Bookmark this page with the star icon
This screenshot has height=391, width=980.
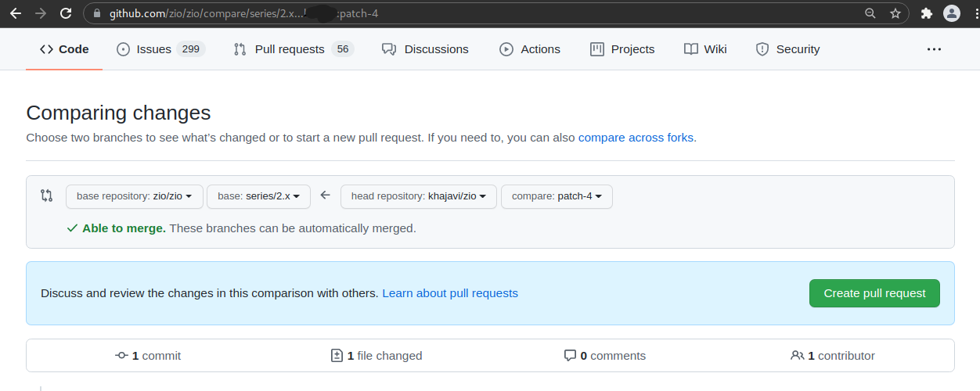tap(895, 13)
